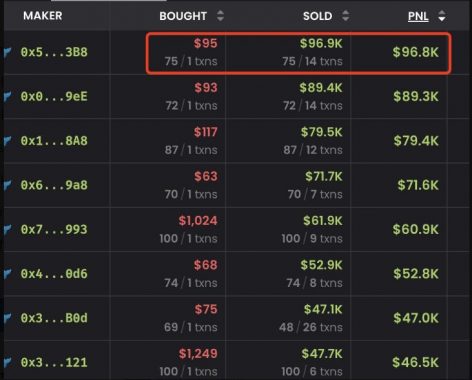Click the flag icon beside 0x3...121
The width and height of the screenshot is (472, 380).
pos(7,363)
